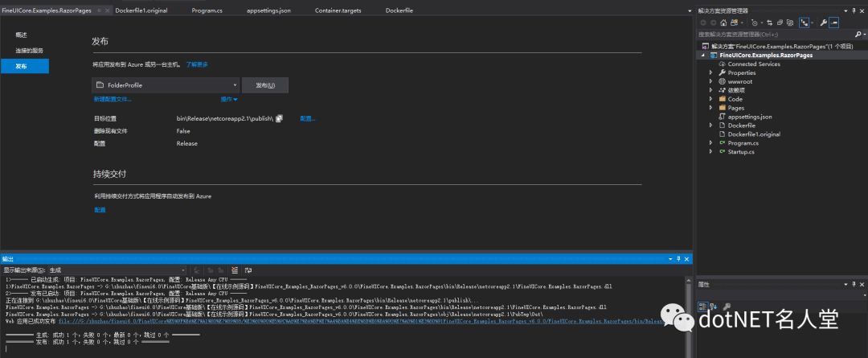Clear All icon in Output panel

[235, 270]
